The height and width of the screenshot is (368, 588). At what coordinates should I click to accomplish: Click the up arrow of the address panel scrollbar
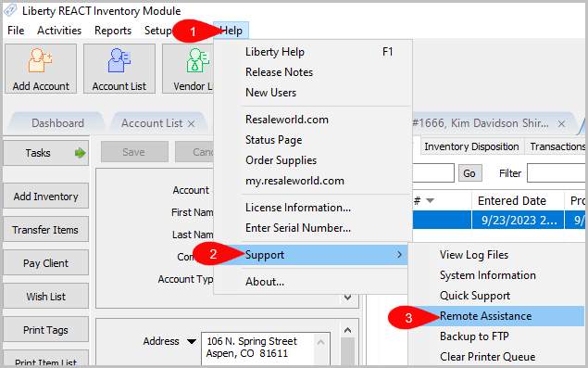tap(347, 330)
